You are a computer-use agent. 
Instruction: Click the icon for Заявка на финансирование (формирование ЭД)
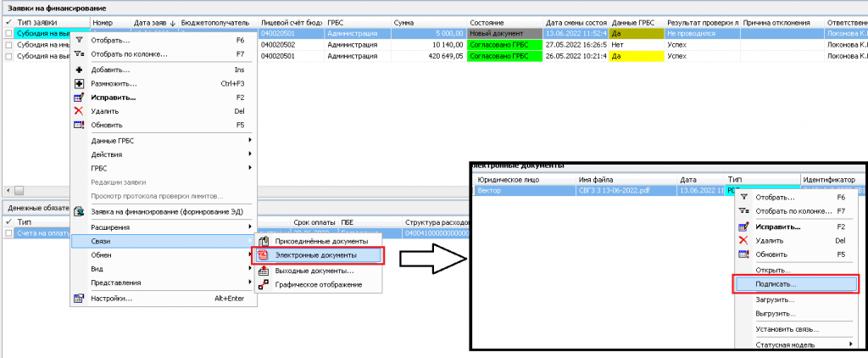80,211
